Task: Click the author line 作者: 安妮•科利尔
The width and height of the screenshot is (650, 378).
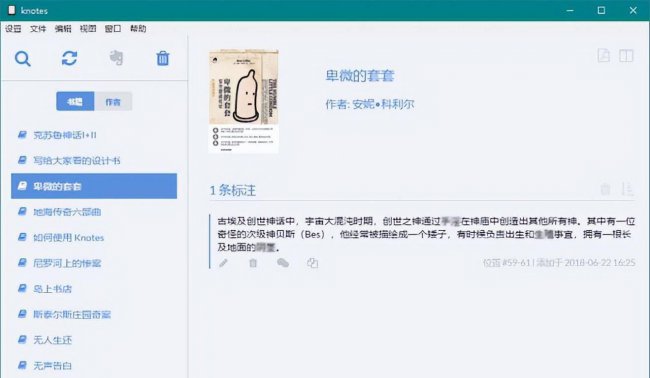Action: tap(370, 104)
